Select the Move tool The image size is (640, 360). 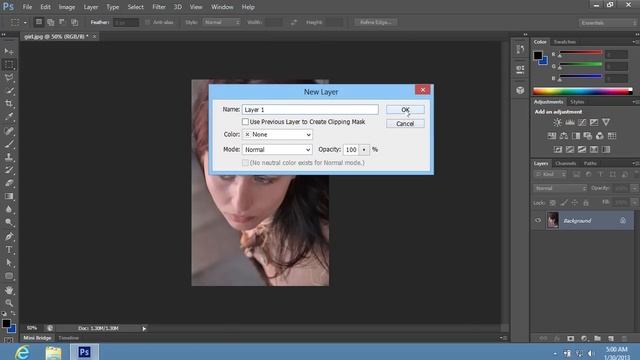(x=9, y=51)
